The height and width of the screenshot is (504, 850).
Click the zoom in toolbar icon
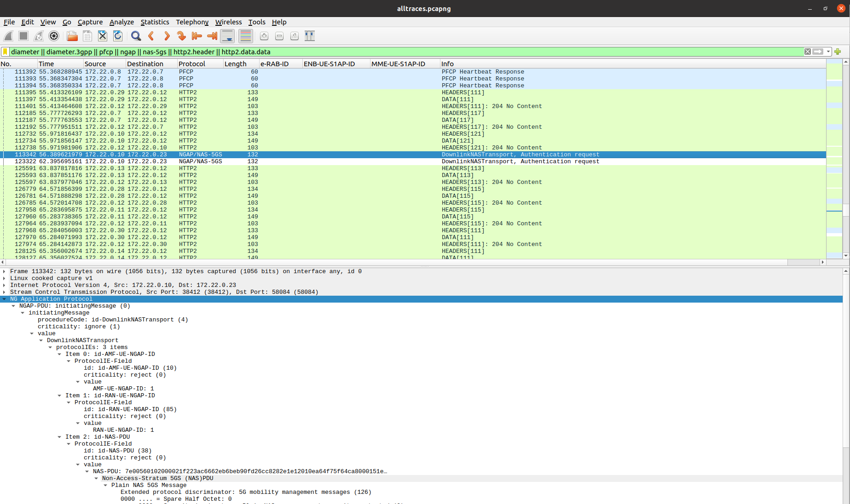(264, 36)
